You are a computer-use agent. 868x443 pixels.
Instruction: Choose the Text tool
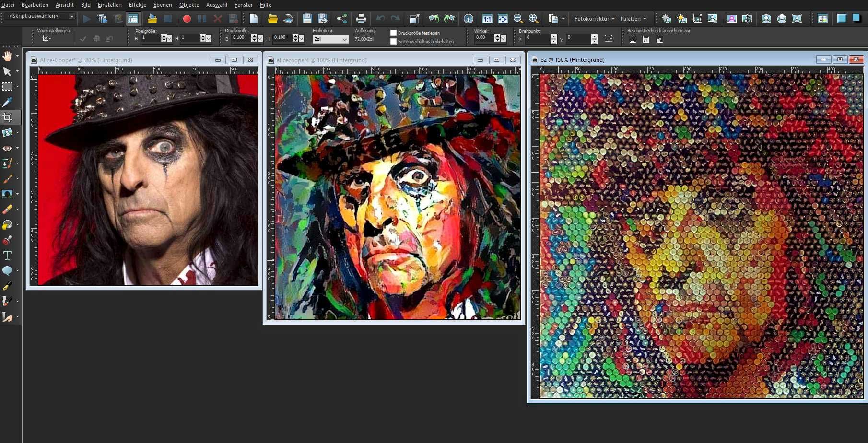[x=7, y=256]
